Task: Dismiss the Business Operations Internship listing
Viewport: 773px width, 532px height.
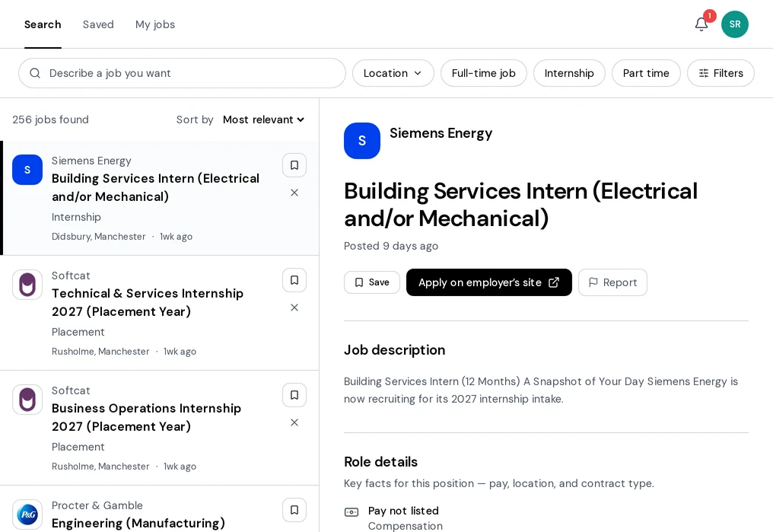Action: click(294, 422)
